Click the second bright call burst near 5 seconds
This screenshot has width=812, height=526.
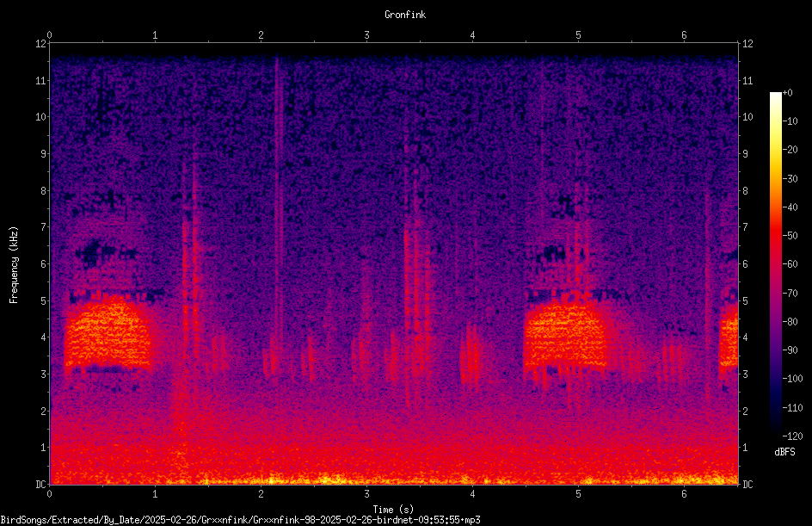[565, 337]
